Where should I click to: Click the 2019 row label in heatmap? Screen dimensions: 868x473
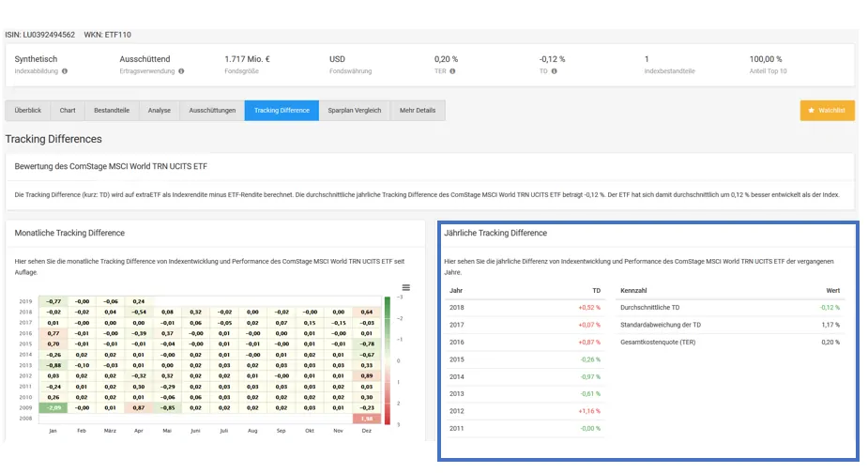coord(25,302)
